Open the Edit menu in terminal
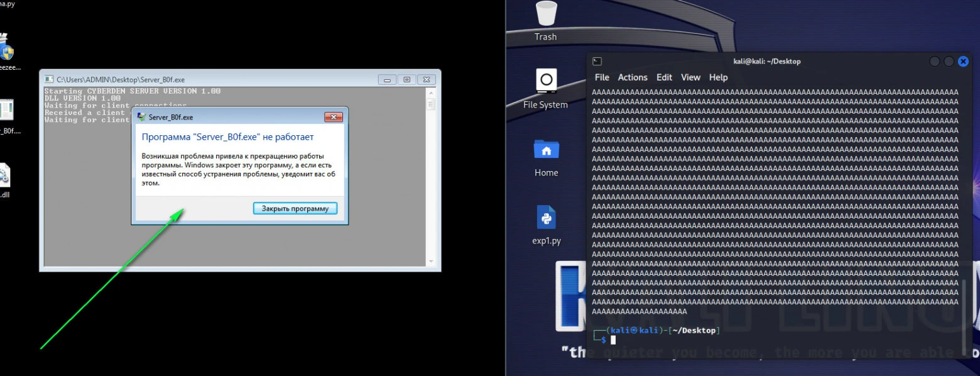This screenshot has height=376, width=980. point(664,77)
